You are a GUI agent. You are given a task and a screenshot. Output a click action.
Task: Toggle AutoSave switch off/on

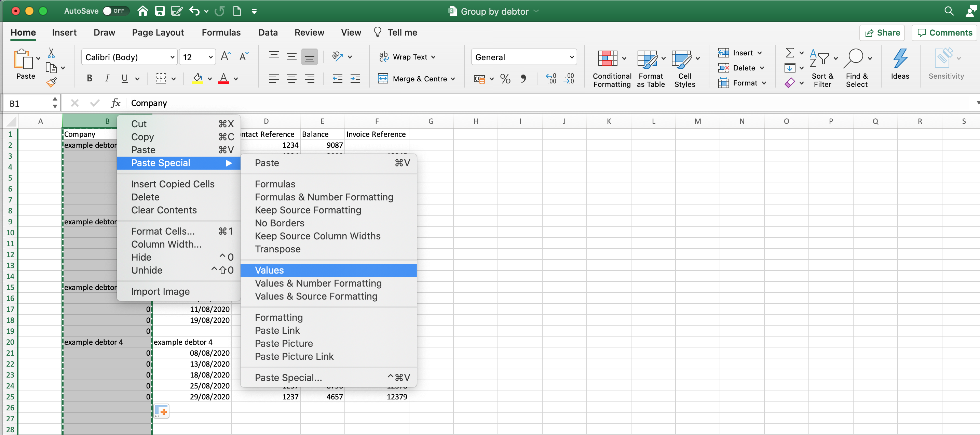[x=116, y=11]
